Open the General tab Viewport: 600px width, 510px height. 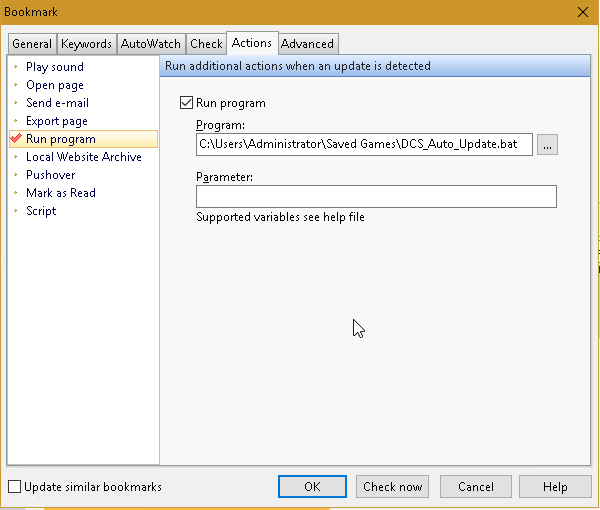[x=32, y=44]
